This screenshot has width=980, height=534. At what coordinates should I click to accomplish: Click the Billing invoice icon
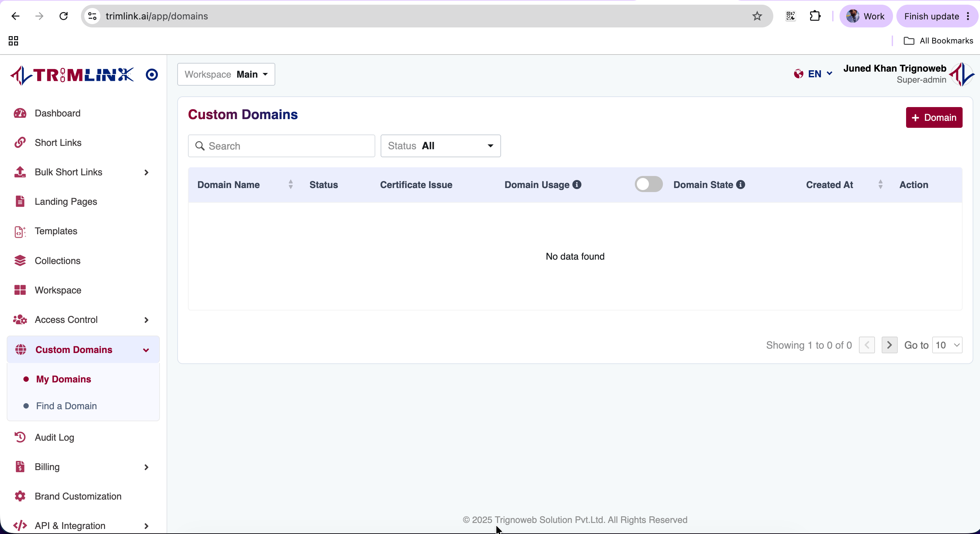[x=20, y=467]
